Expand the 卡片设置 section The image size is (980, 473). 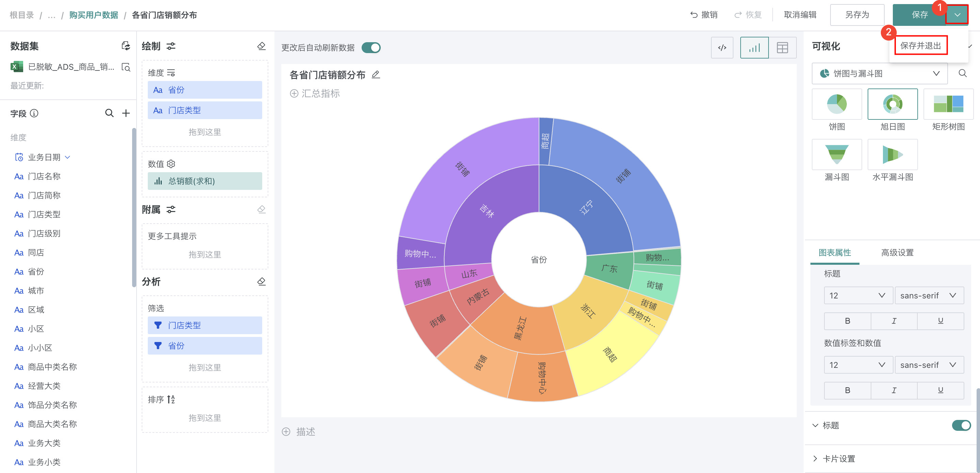tap(838, 459)
